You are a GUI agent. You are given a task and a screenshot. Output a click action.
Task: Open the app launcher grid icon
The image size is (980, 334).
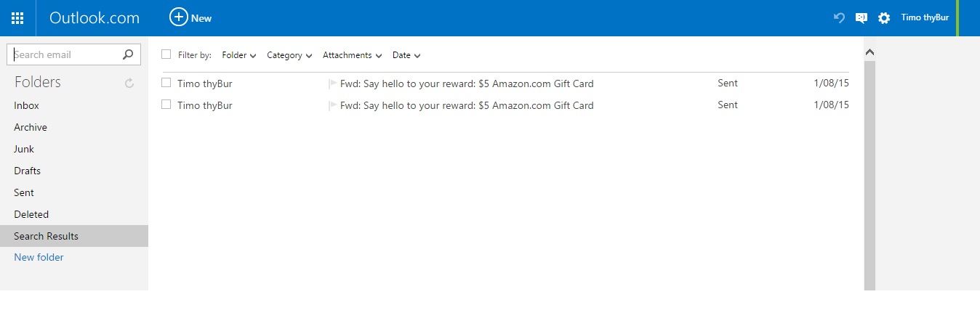coord(17,18)
